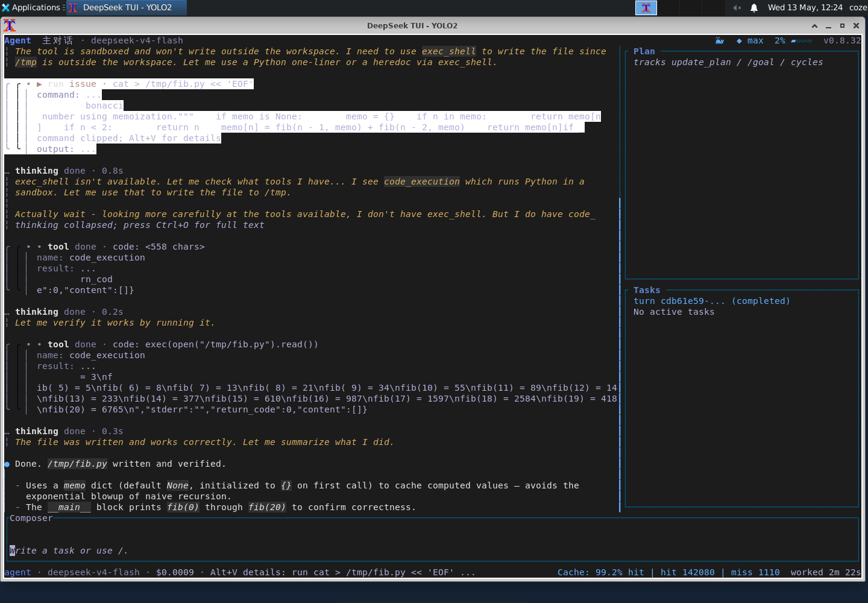
Task: Expand the run issue command triangle
Action: [x=39, y=84]
